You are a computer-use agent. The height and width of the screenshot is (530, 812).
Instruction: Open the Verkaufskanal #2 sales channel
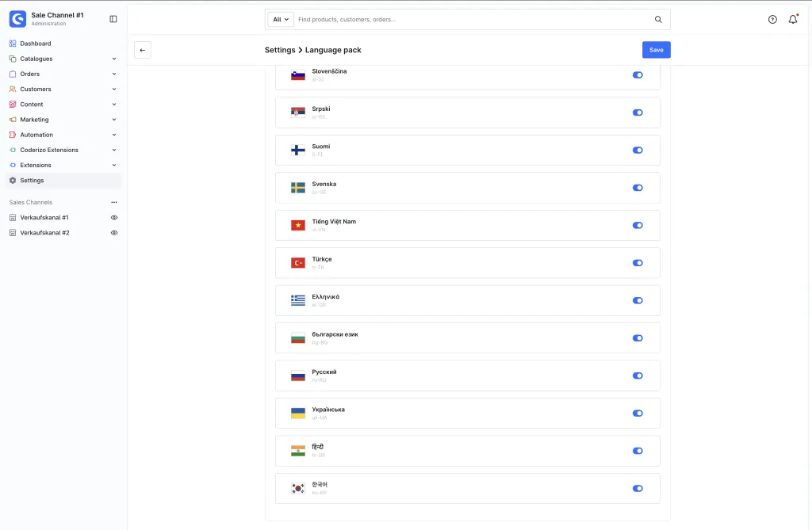coord(44,233)
